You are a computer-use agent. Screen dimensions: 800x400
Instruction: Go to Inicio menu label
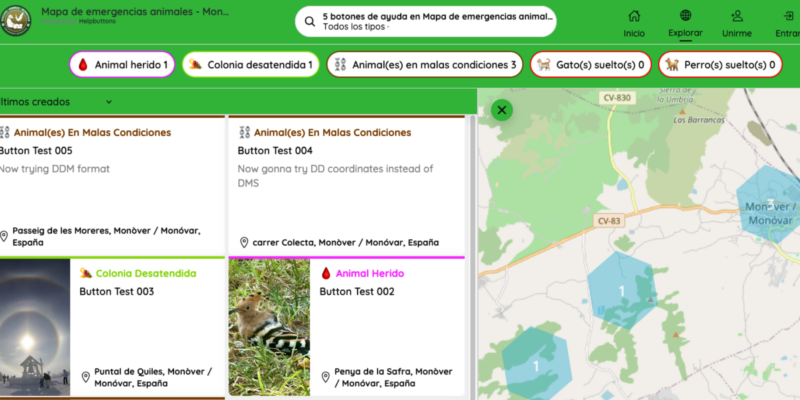[634, 34]
